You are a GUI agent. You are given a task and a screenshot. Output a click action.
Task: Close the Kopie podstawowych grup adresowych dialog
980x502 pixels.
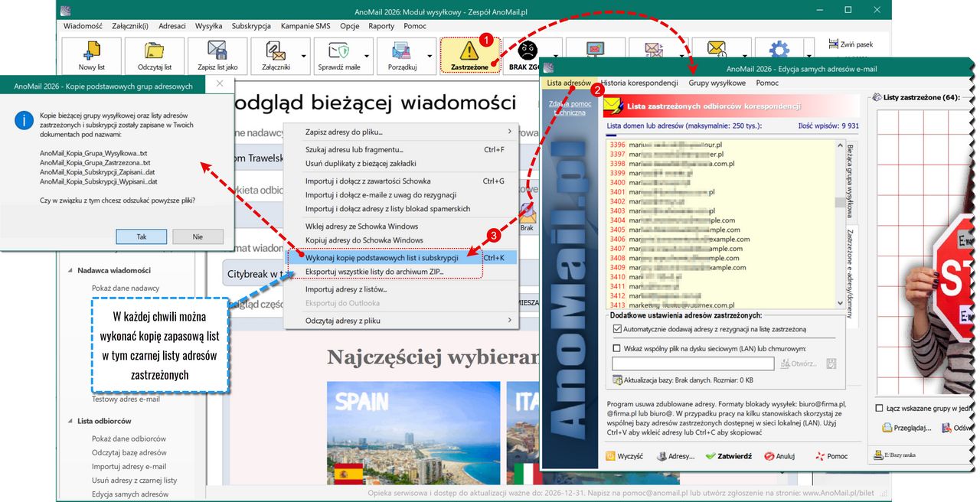tap(220, 83)
